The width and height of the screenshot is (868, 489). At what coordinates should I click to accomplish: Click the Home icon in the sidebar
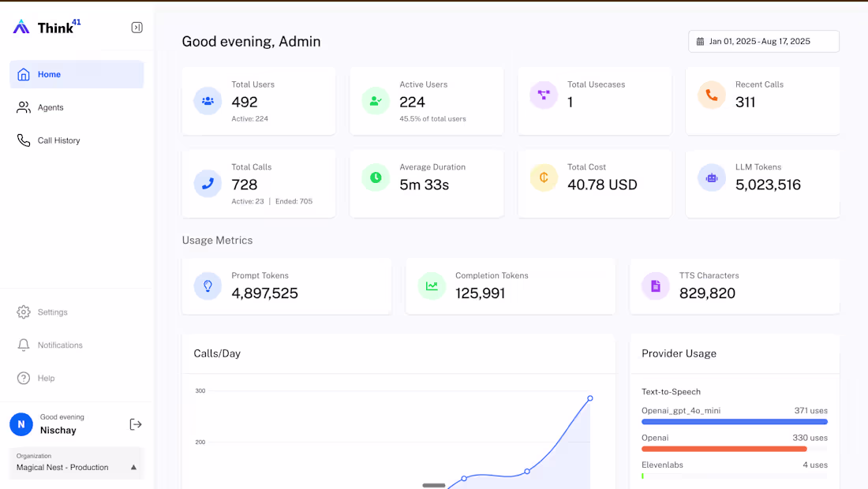pyautogui.click(x=24, y=74)
